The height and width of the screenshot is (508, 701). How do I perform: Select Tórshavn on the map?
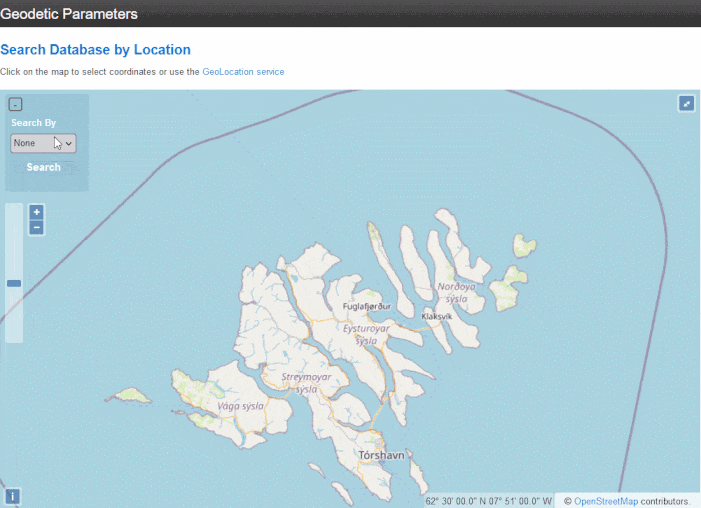click(380, 456)
